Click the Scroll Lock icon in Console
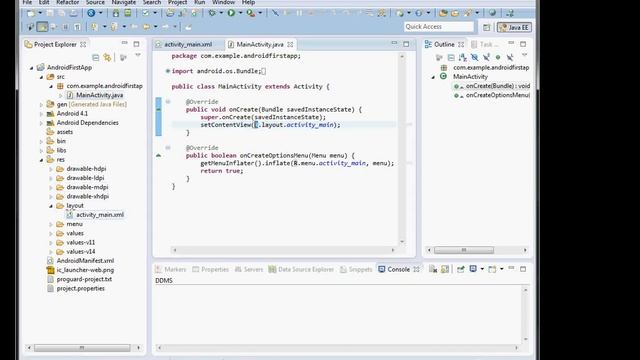Viewport: 640px width, 360px height. [445, 269]
